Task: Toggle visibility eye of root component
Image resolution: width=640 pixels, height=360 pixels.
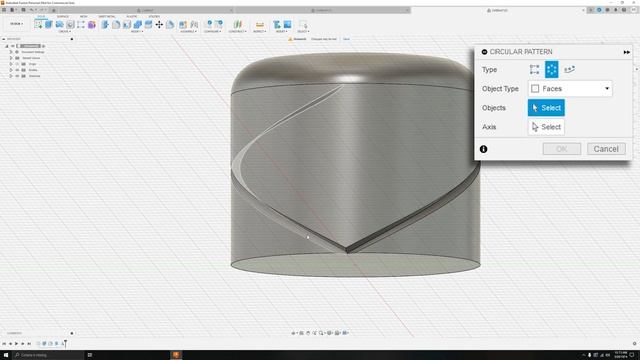Action: [13, 46]
